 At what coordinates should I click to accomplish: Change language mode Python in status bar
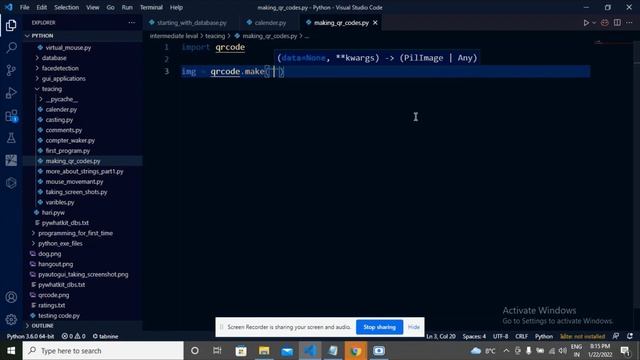coord(544,336)
